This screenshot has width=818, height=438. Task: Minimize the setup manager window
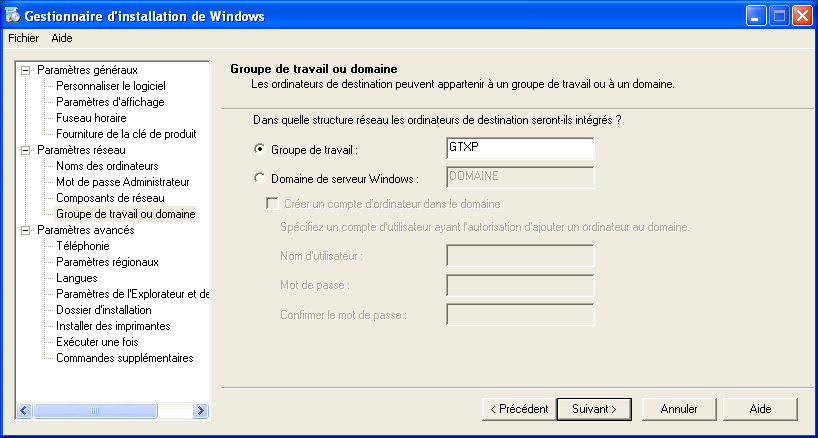tap(755, 16)
